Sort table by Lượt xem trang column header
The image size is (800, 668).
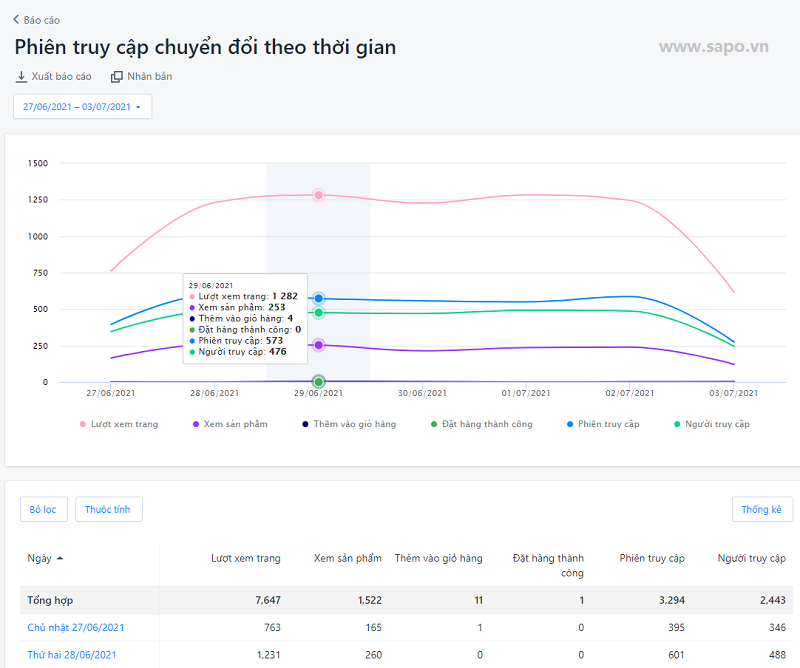[246, 558]
